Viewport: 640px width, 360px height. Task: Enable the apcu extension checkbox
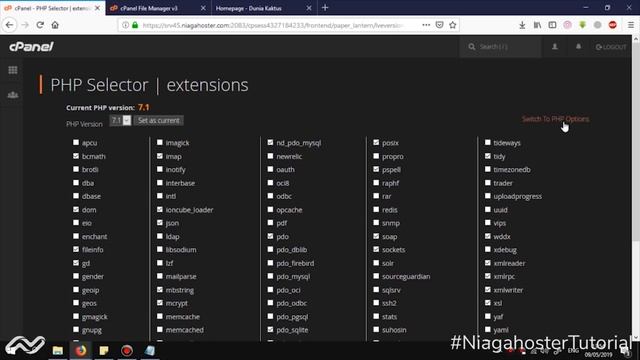click(76, 142)
